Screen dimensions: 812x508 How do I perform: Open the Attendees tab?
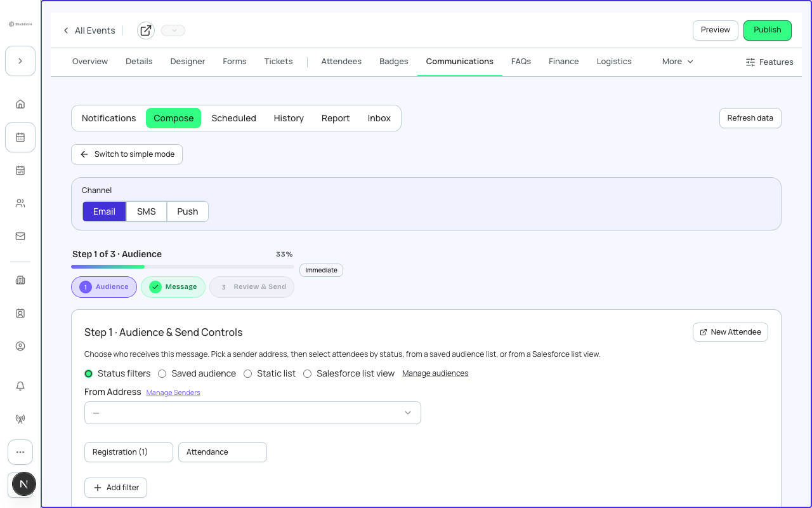341,62
